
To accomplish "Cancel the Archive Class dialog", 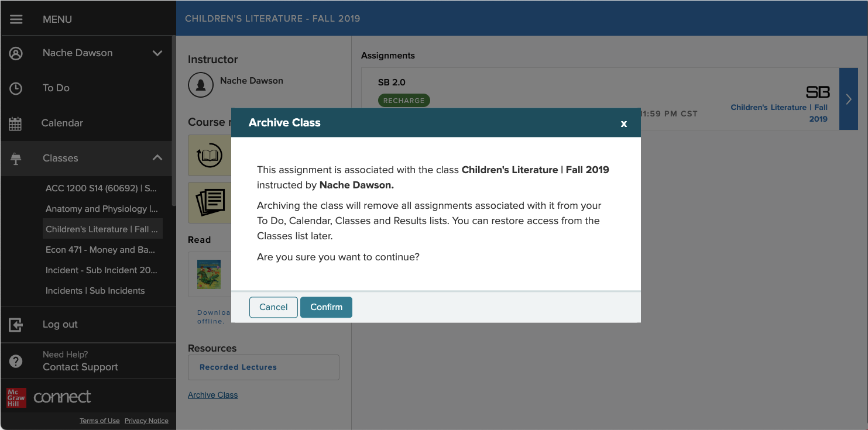I will [273, 307].
